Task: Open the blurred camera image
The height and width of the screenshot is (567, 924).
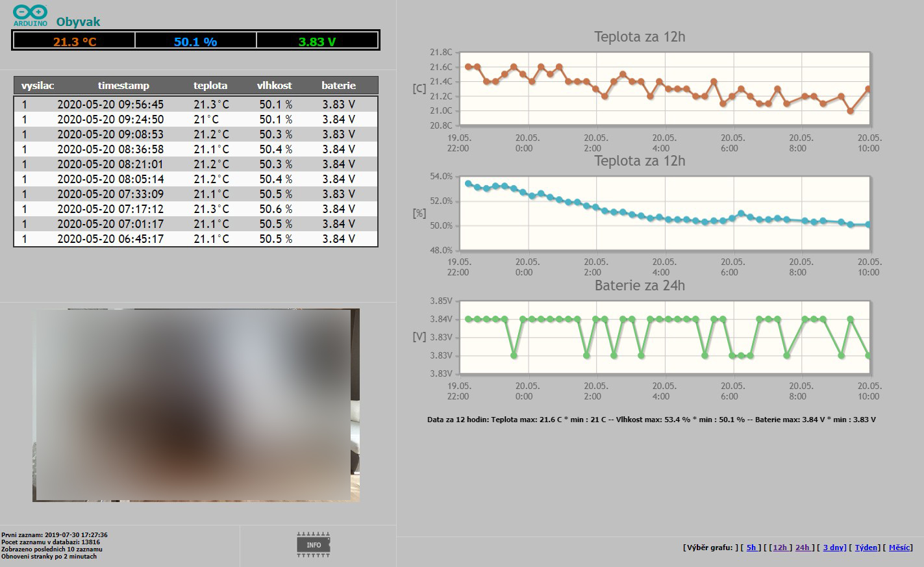Action: pos(196,405)
